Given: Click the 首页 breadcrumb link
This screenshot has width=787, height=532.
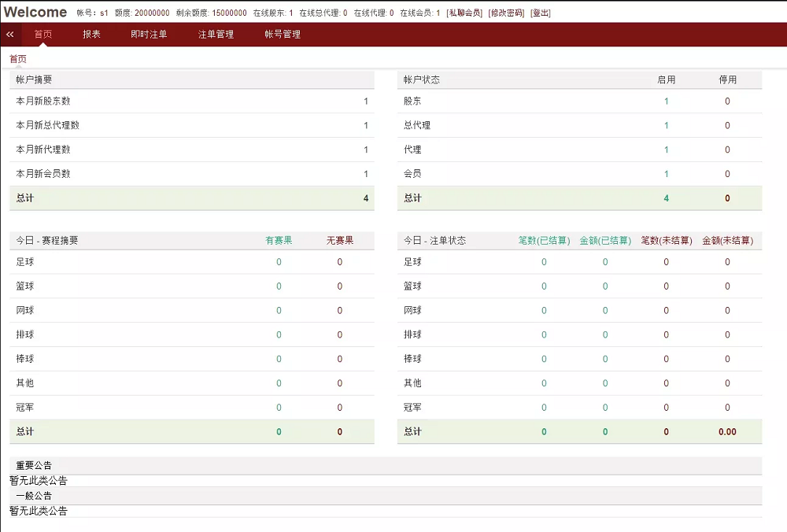Looking at the screenshot, I should click(17, 57).
